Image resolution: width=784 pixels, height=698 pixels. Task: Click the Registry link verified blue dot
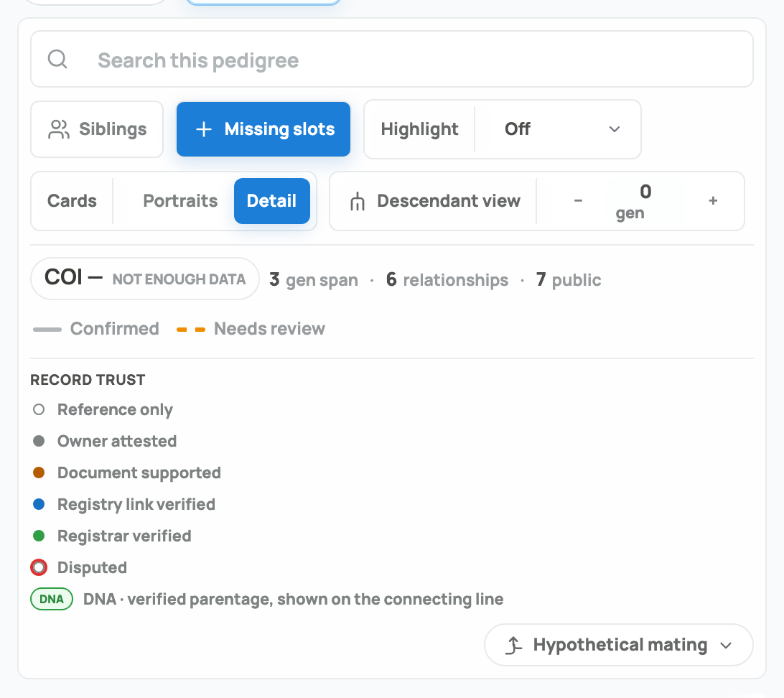pyautogui.click(x=39, y=504)
